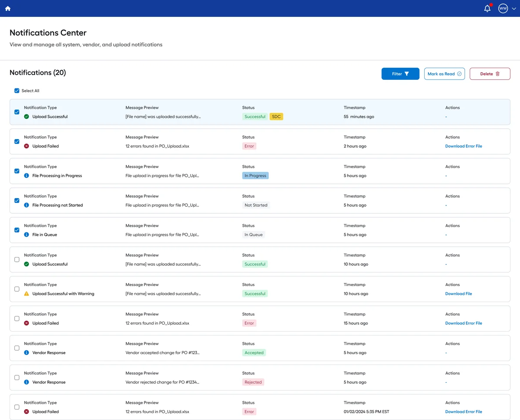Image resolution: width=520 pixels, height=420 pixels.
Task: Click red error icon in 2 hours ago row
Action: tap(26, 146)
